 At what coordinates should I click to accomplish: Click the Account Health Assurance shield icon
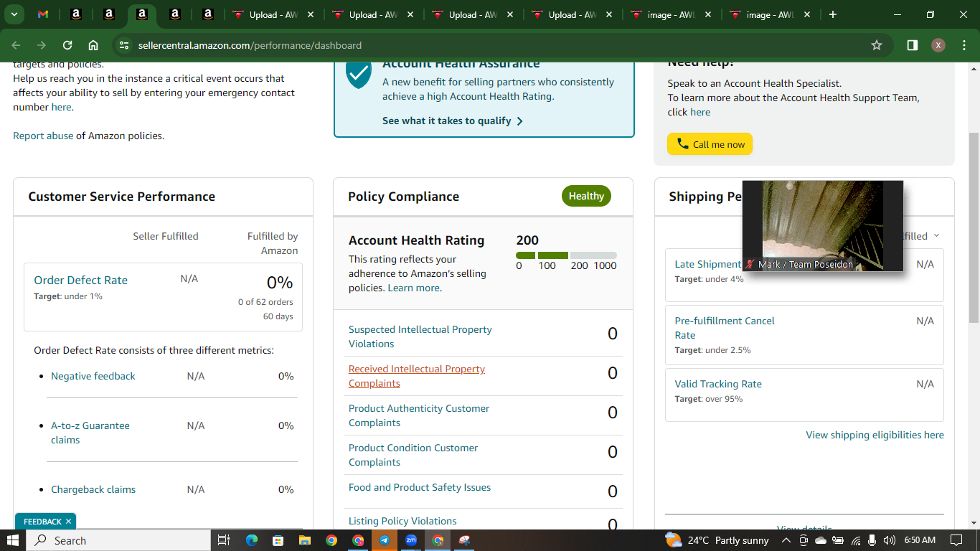359,75
